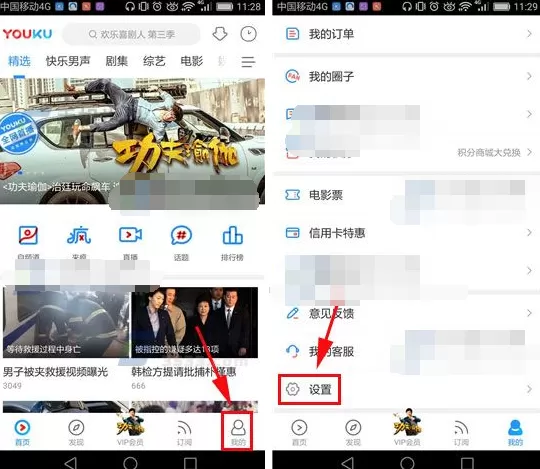The width and height of the screenshot is (540, 469).
Task: Open 积分商城大兑换 link
Action: pyautogui.click(x=489, y=152)
